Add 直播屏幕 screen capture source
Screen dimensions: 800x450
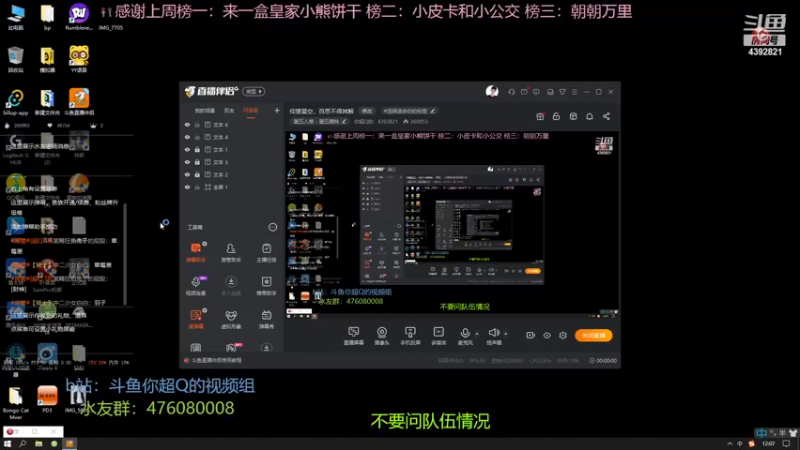354,336
